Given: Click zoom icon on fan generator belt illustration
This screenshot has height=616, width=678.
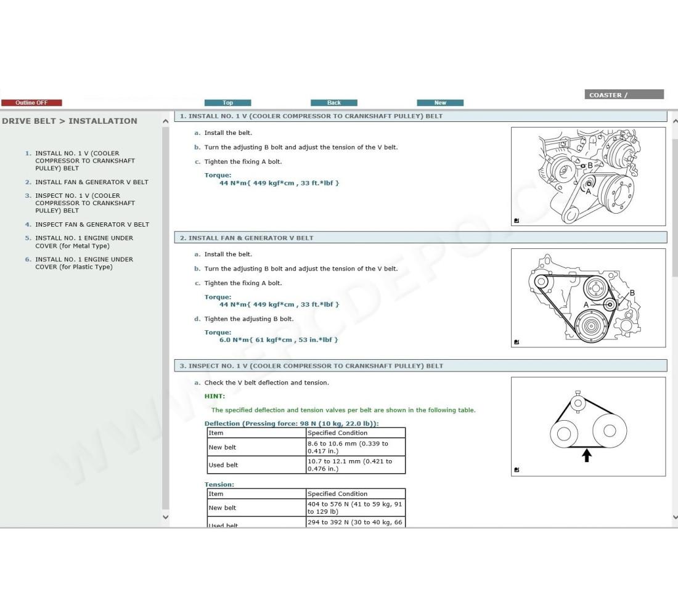Looking at the screenshot, I should 517,342.
